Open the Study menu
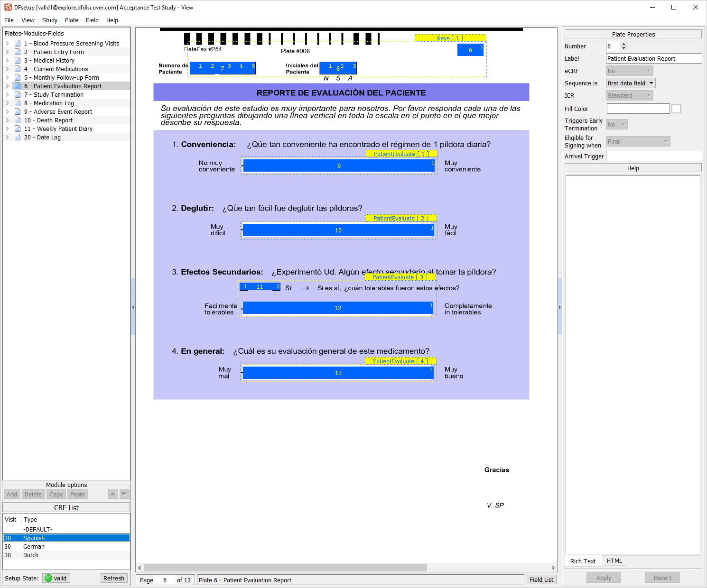The height and width of the screenshot is (588, 707). [50, 20]
